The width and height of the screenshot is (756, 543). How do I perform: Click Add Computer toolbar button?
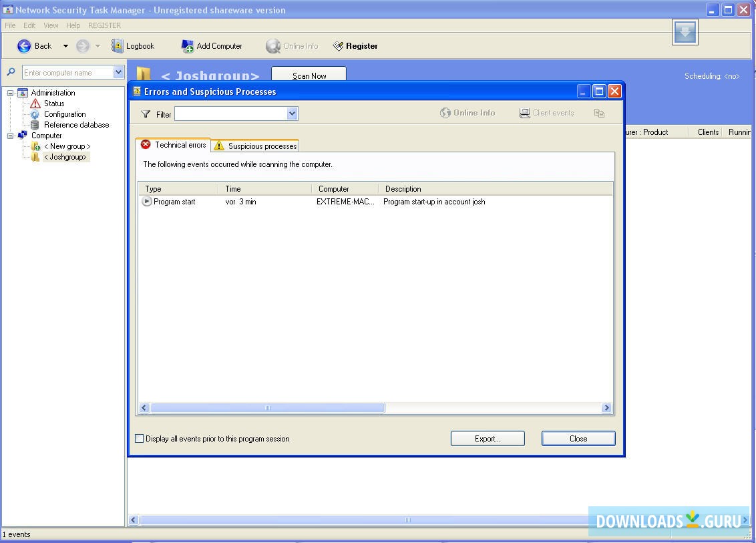pos(212,46)
